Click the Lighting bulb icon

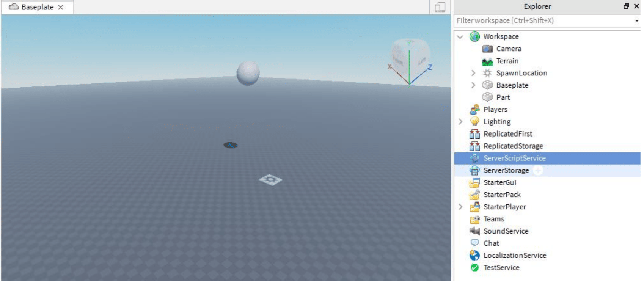click(474, 122)
